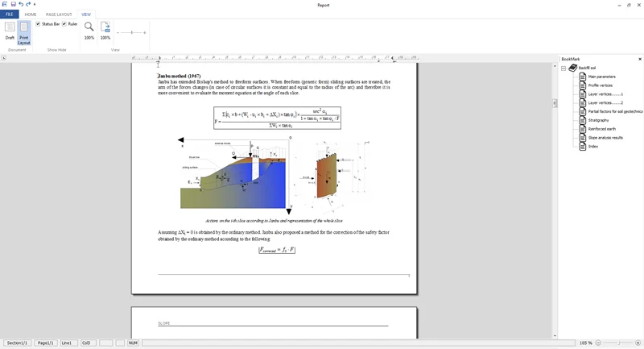Click NUM indicator in status bar
The height and width of the screenshot is (349, 644).
tap(133, 343)
